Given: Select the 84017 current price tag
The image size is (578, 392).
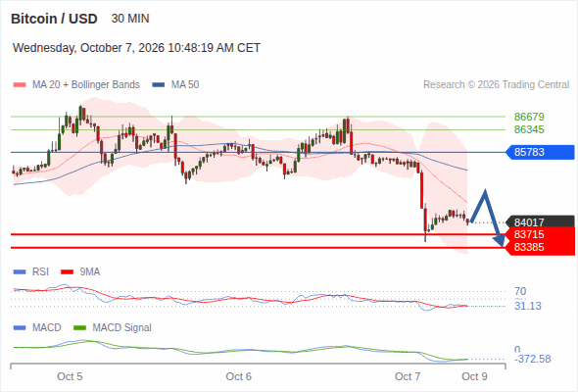Looking at the screenshot, I should pos(540,221).
